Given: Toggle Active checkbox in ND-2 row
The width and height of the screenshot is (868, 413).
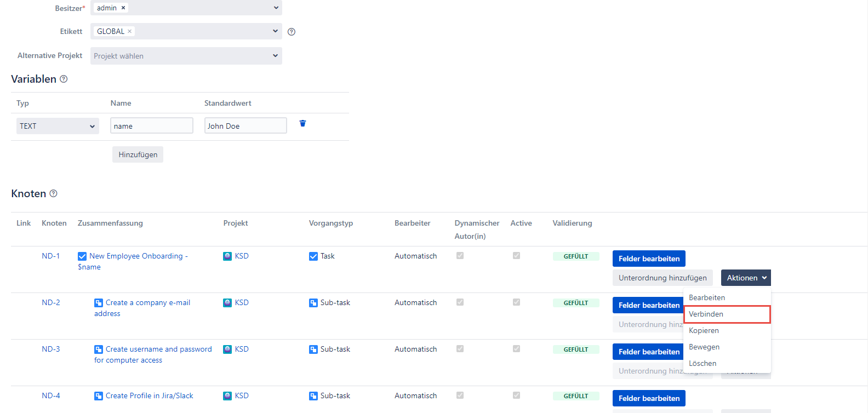Looking at the screenshot, I should coord(516,302).
